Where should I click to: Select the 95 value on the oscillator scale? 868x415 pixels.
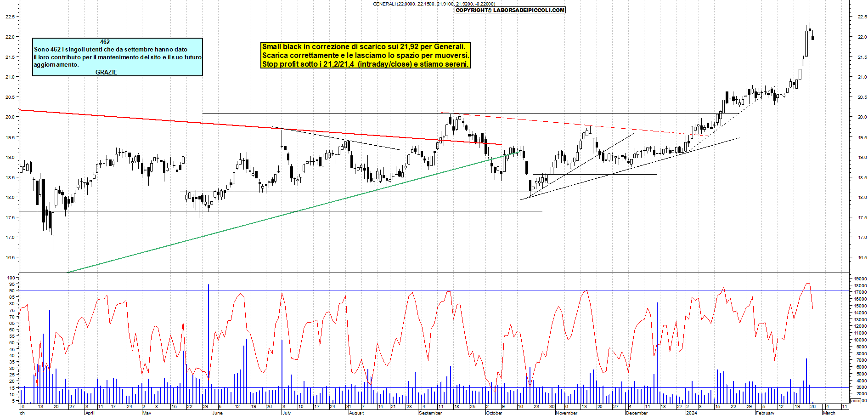point(12,284)
